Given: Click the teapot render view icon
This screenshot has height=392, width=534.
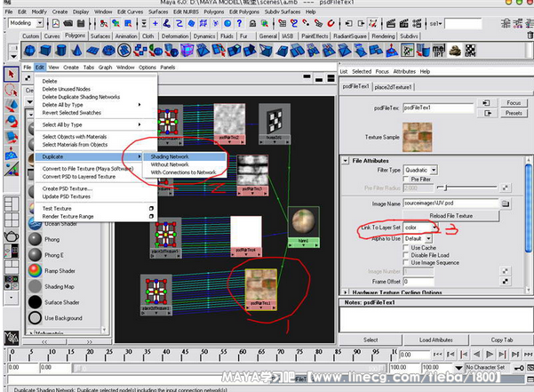Looking at the screenshot, I should click(x=11, y=236).
